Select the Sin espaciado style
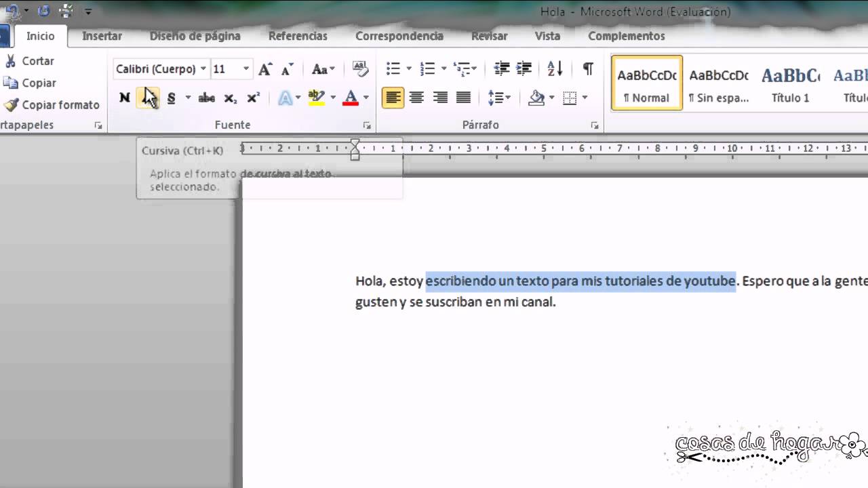This screenshot has height=488, width=868. coord(719,83)
